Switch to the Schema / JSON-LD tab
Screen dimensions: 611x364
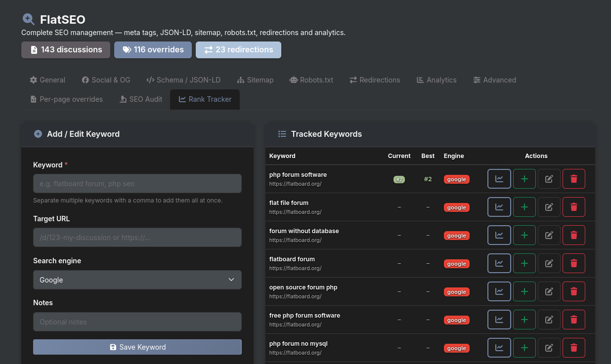183,80
